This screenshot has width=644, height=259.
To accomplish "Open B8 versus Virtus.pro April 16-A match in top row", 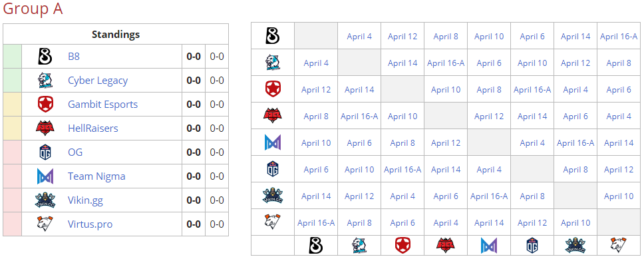I will point(619,36).
